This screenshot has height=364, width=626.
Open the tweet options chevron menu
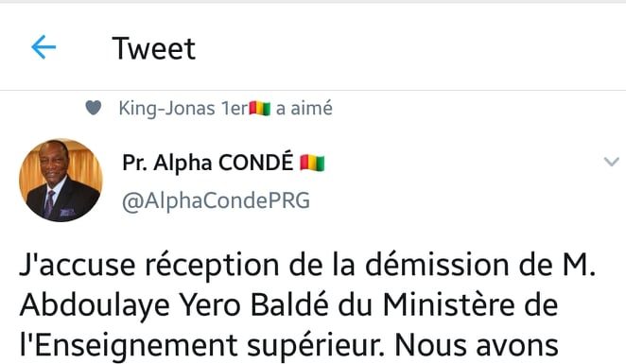click(611, 162)
